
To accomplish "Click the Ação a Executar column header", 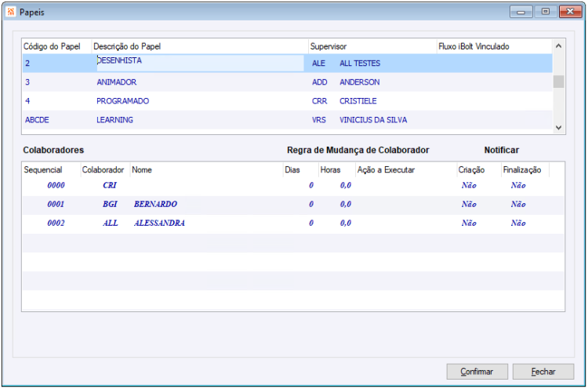I will point(406,170).
